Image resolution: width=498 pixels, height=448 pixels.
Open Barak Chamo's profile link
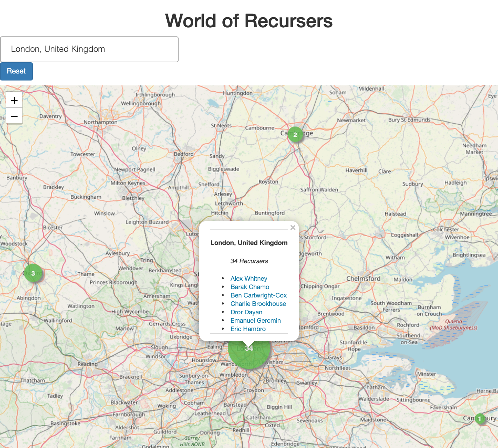coord(250,287)
